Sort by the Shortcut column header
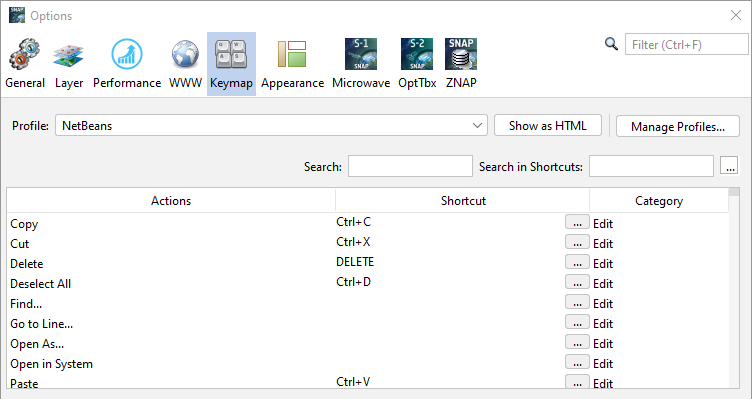 pos(463,200)
